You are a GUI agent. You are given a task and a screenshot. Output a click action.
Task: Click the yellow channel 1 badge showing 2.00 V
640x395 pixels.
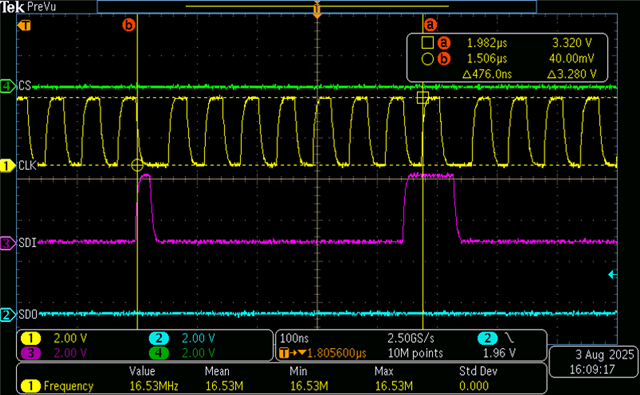click(x=31, y=338)
